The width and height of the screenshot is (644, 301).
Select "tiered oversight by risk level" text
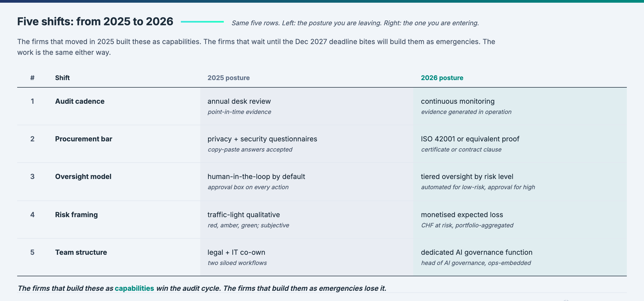[x=467, y=177]
